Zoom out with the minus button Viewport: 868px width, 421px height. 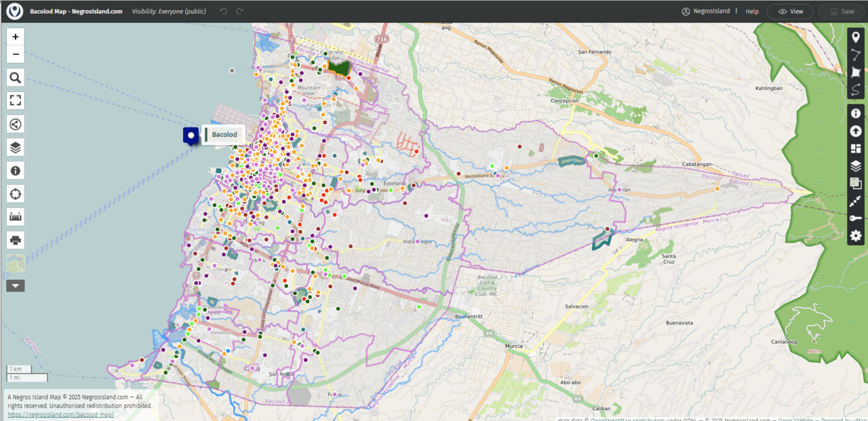[16, 55]
